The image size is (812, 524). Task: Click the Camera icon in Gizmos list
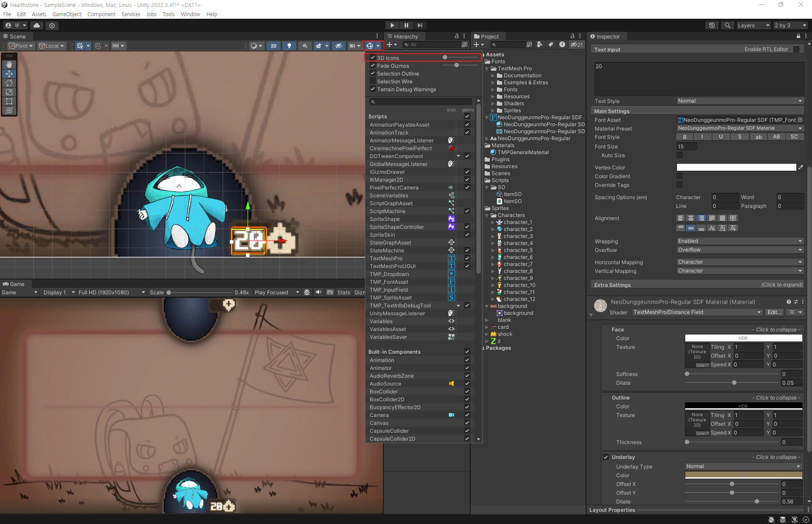(451, 415)
